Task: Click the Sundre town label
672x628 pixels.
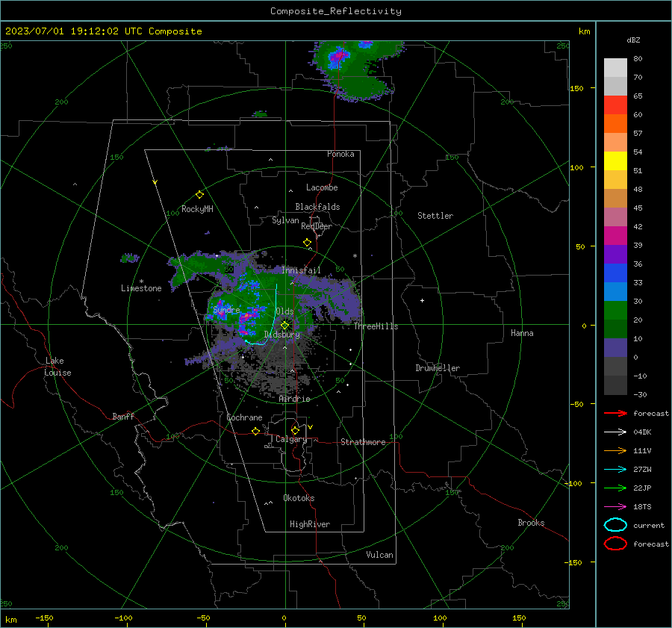Action: [226, 309]
